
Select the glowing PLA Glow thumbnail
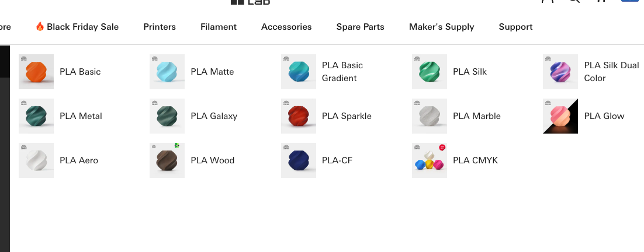tap(560, 116)
